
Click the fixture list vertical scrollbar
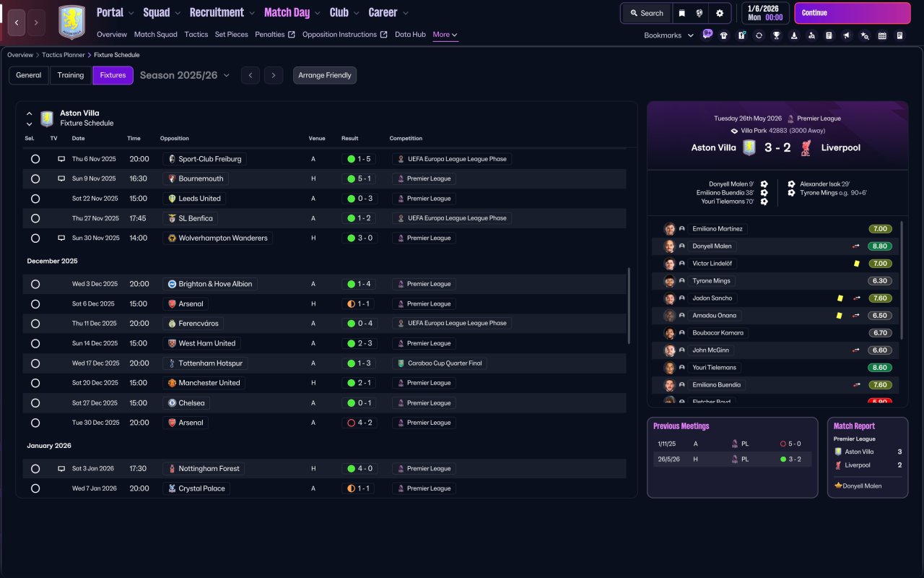pos(629,305)
